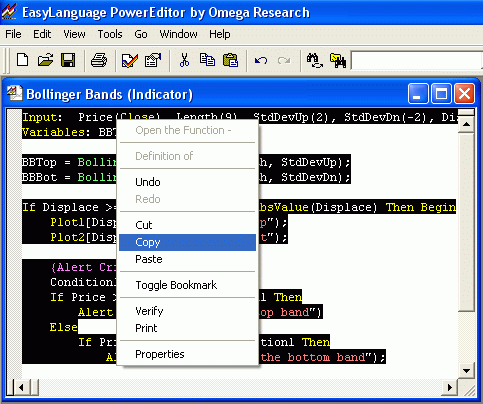This screenshot has width=483, height=404.
Task: Open a file using folder icon
Action: (x=45, y=60)
